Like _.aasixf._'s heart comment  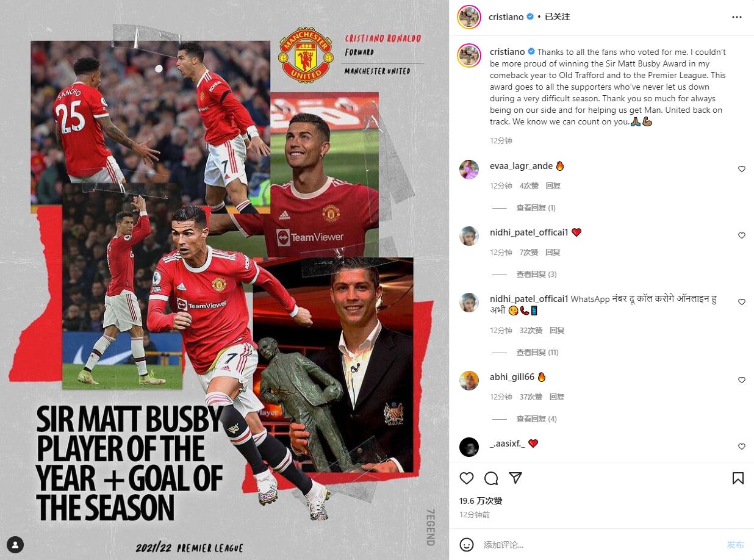click(742, 447)
